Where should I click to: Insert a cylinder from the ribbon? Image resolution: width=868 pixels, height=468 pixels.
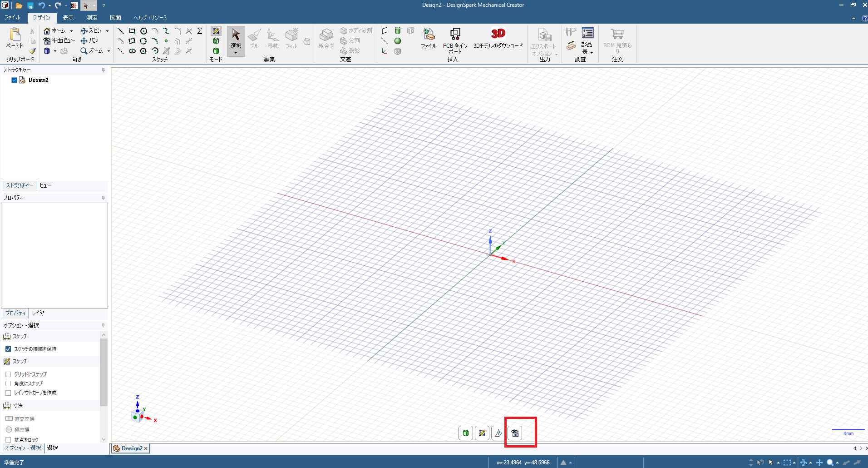(398, 30)
